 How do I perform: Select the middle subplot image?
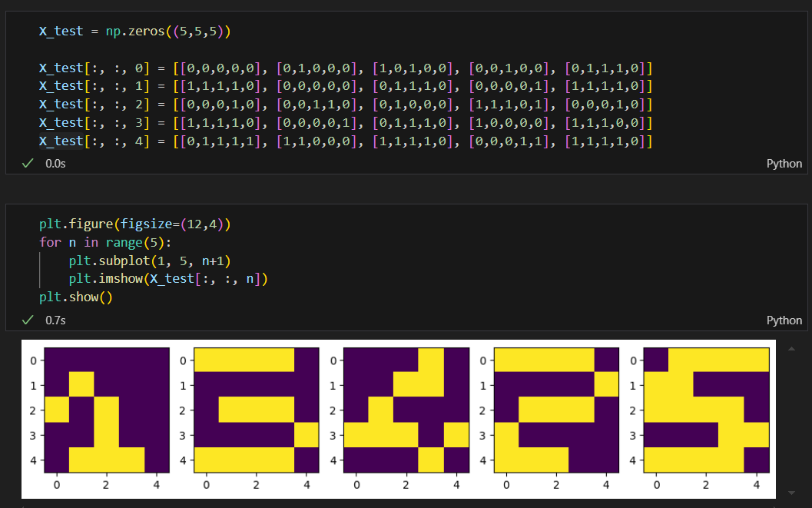pos(406,410)
